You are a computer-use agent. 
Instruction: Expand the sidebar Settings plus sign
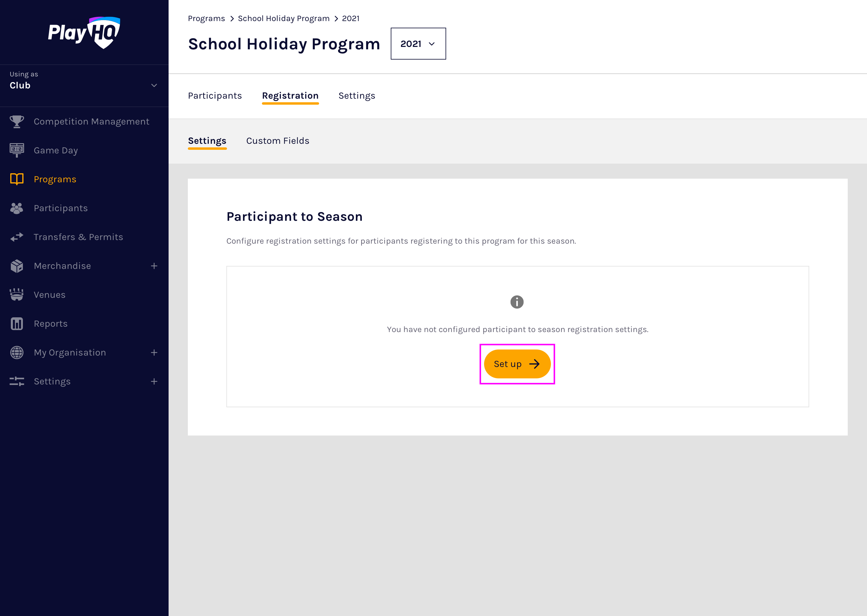(x=154, y=381)
